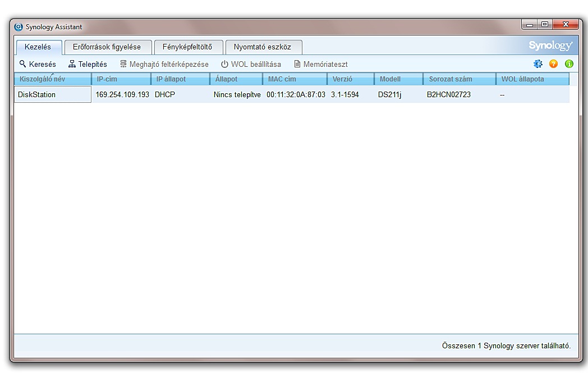Click the green info icon
Screen dimensions: 588x391
(x=569, y=64)
